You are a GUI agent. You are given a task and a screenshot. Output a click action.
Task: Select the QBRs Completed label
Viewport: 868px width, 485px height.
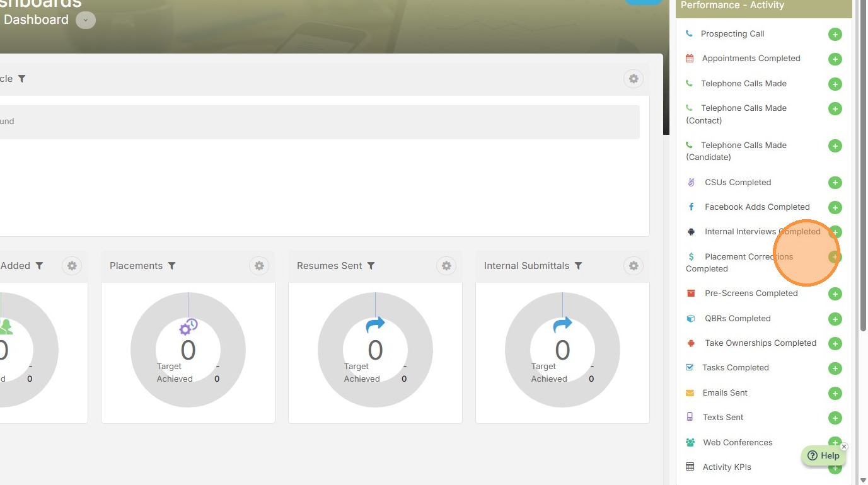[x=738, y=319]
